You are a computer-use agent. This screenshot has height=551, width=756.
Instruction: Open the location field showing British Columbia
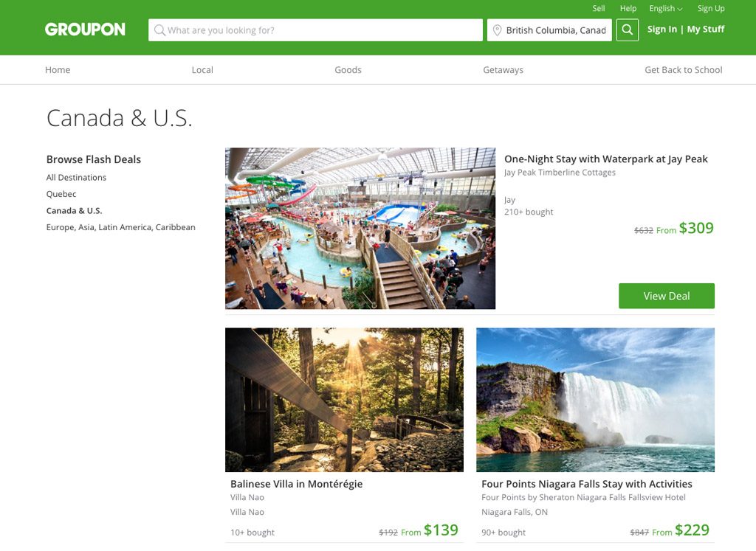tap(557, 30)
